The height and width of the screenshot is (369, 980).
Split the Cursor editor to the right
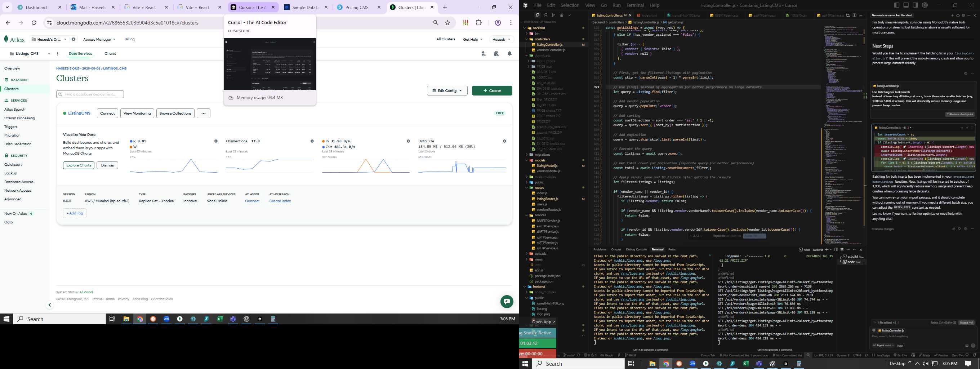(x=855, y=15)
